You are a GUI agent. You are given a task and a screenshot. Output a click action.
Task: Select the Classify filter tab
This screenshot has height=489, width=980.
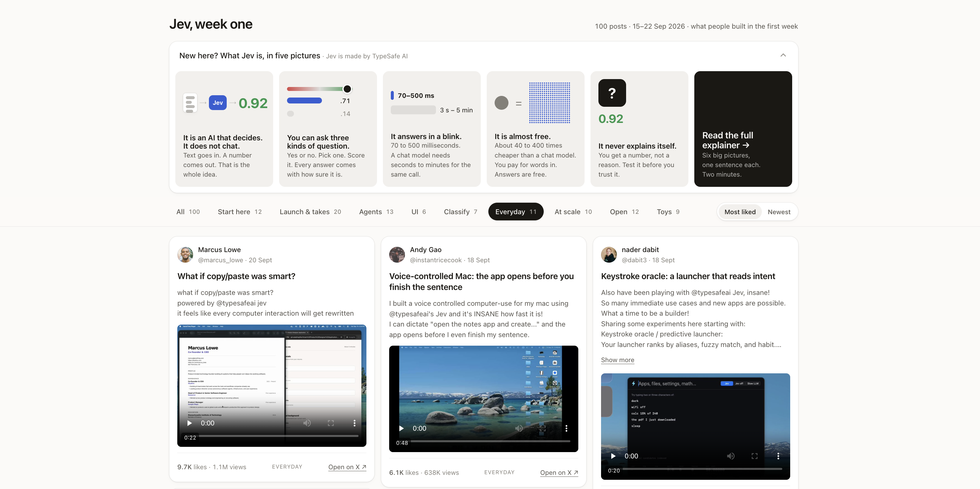pyautogui.click(x=460, y=212)
